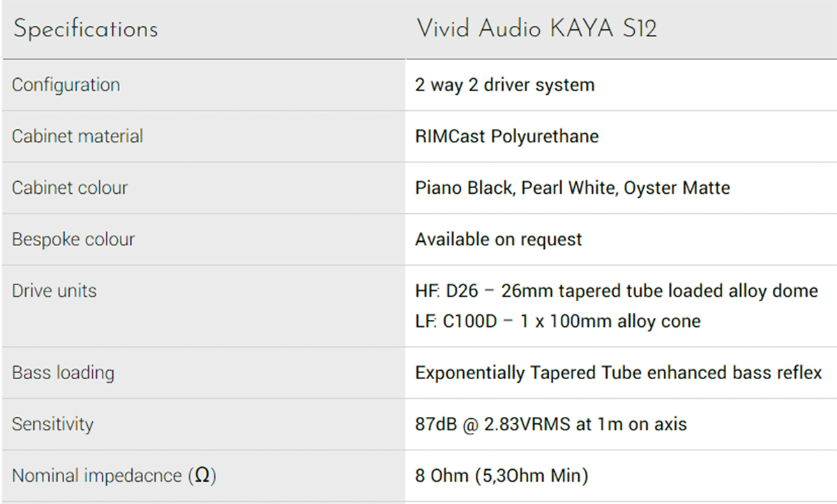Click the Oyster Matte colour text
Screen dimensions: 837x504
click(x=677, y=188)
